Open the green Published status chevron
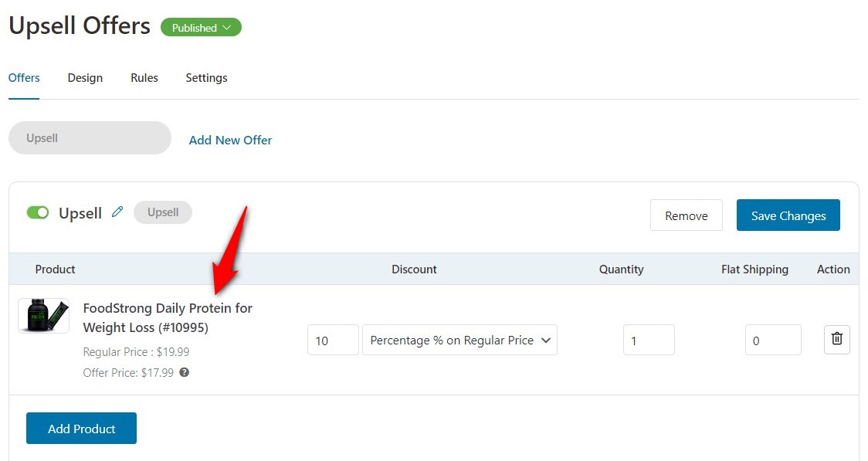The width and height of the screenshot is (868, 461). pos(228,27)
